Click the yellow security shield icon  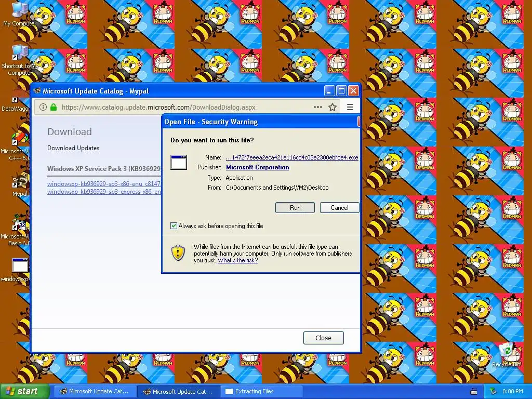click(x=178, y=253)
